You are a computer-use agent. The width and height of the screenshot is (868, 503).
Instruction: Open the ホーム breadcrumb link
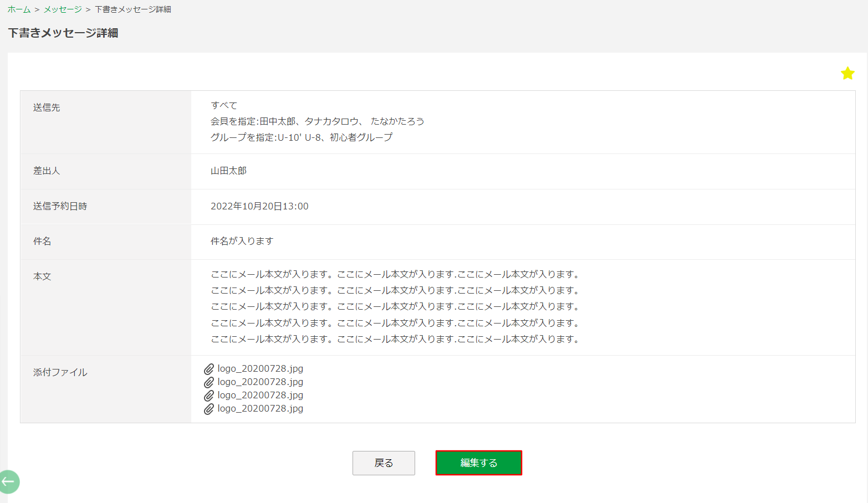pos(19,9)
